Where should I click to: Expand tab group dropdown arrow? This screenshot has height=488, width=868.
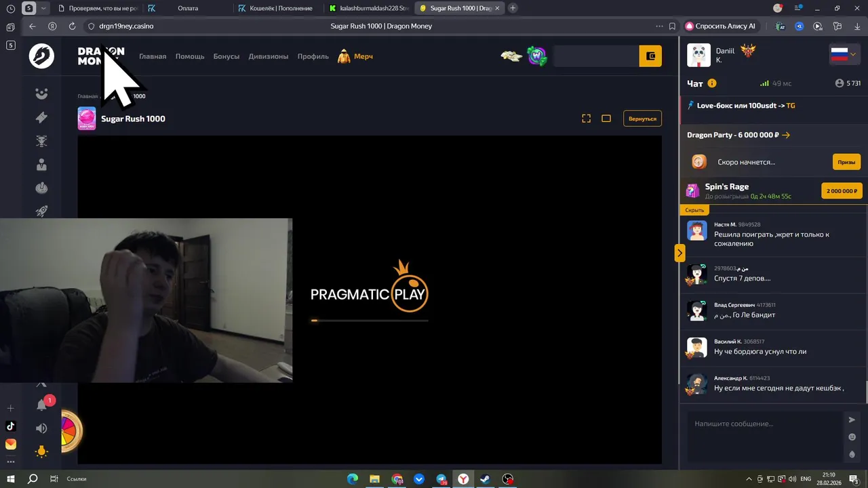click(44, 9)
